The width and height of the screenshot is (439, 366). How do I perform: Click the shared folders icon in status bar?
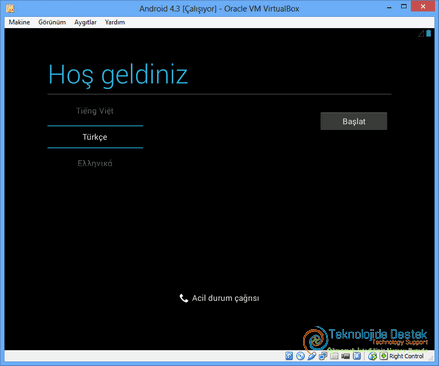tap(334, 356)
